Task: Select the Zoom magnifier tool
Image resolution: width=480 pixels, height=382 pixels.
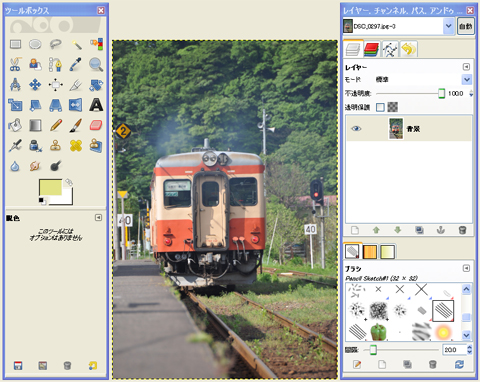Action: [96, 64]
